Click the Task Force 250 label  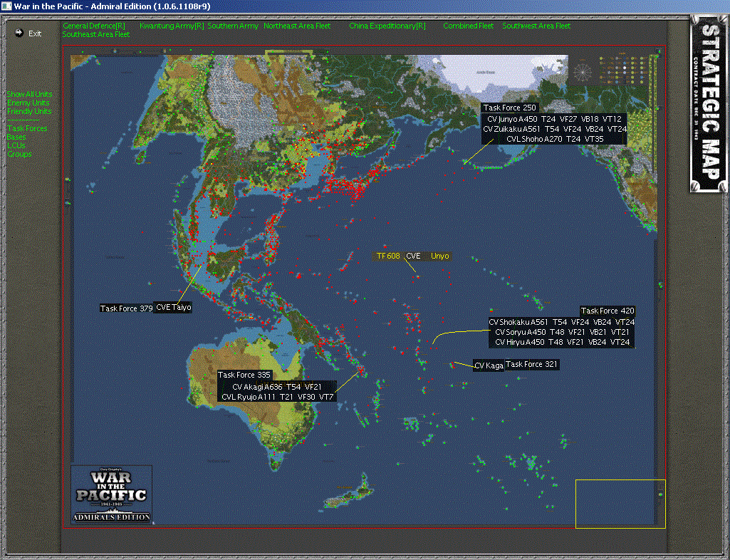point(510,108)
